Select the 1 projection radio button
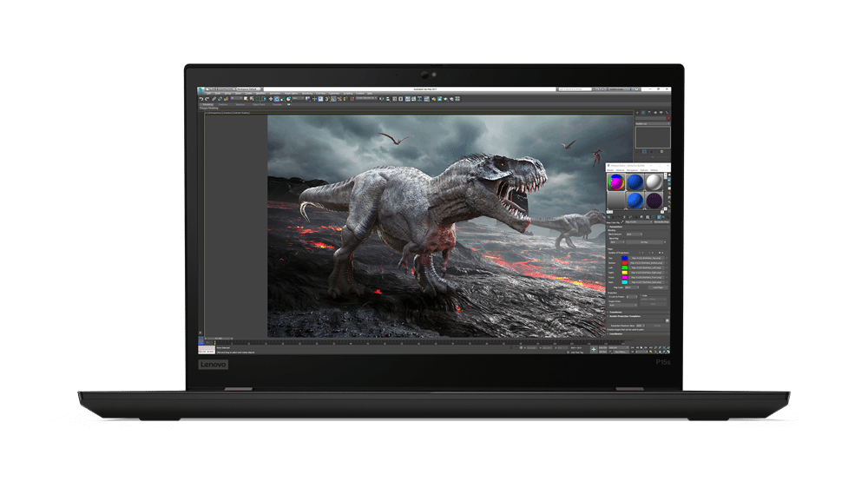868x488 pixels. (x=640, y=253)
